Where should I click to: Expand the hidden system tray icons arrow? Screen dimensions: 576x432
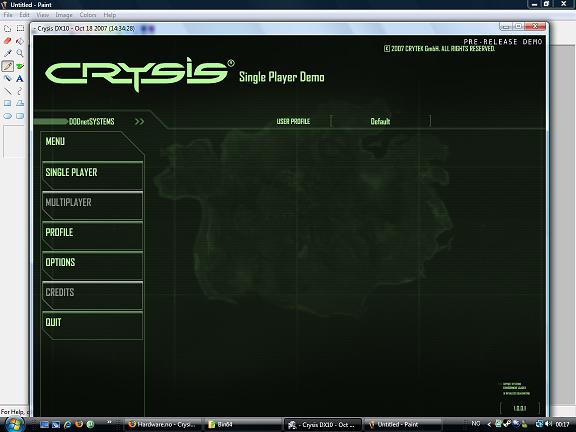coord(489,424)
